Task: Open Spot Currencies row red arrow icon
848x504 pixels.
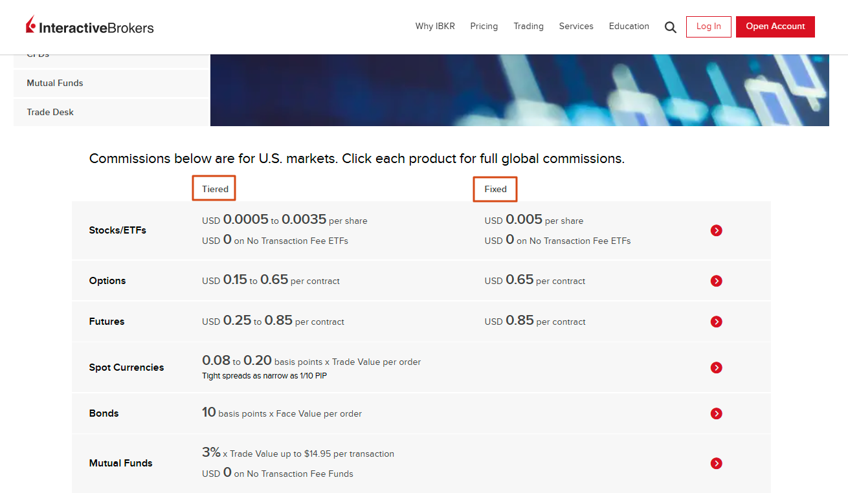Action: click(x=716, y=367)
